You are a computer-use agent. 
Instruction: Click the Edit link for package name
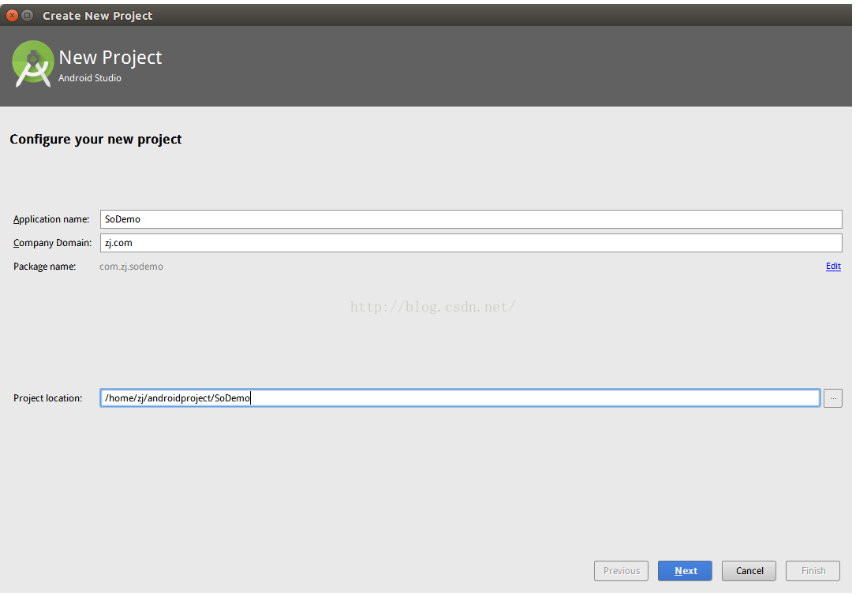pos(833,266)
